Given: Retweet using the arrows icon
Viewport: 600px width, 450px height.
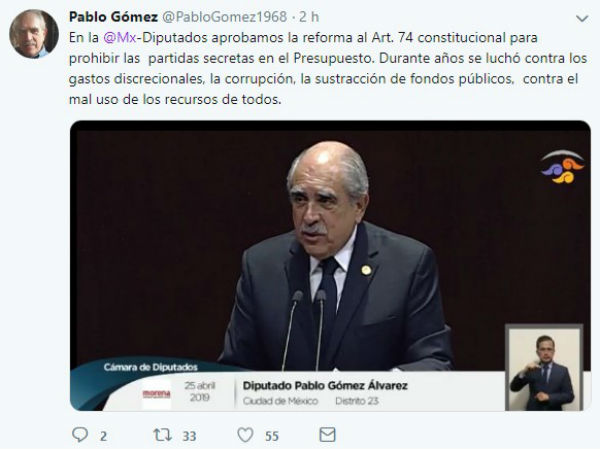Looking at the screenshot, I should tap(162, 435).
